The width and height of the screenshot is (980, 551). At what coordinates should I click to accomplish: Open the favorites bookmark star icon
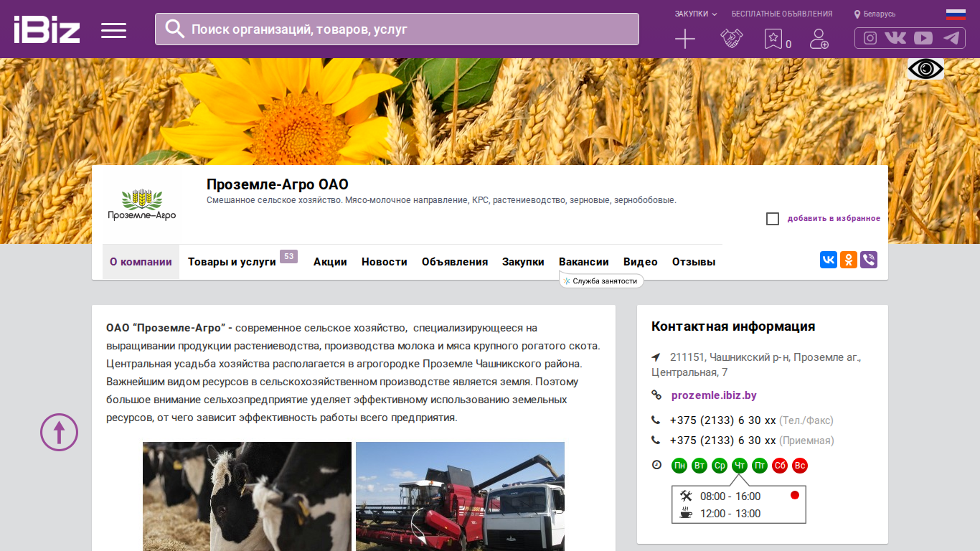[x=773, y=39]
